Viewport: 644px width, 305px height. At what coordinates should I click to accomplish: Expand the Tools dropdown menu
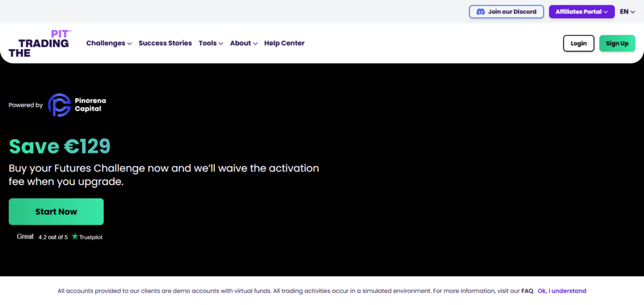pyautogui.click(x=211, y=43)
